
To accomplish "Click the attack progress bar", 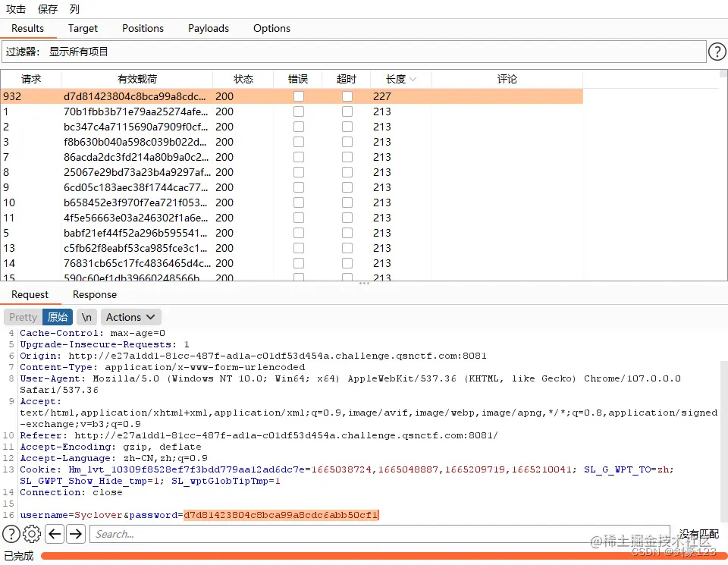I will tap(384, 556).
